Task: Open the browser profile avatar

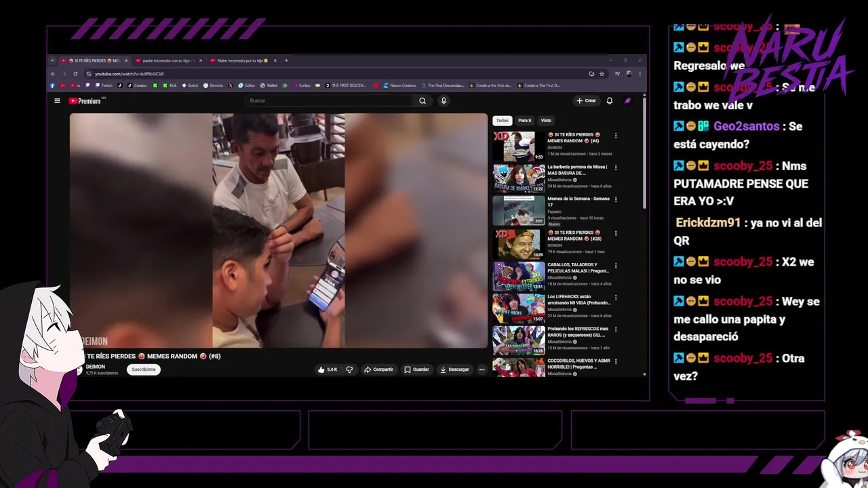Action: pyautogui.click(x=629, y=74)
